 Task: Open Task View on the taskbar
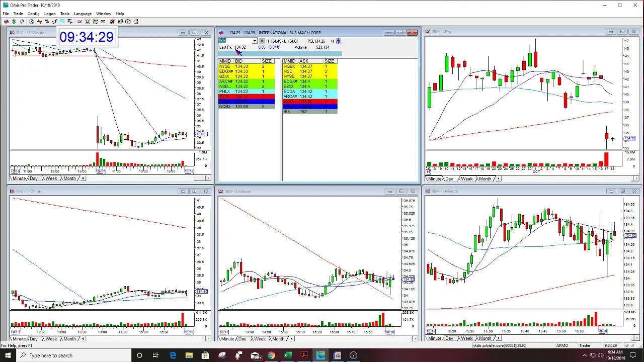(155, 355)
